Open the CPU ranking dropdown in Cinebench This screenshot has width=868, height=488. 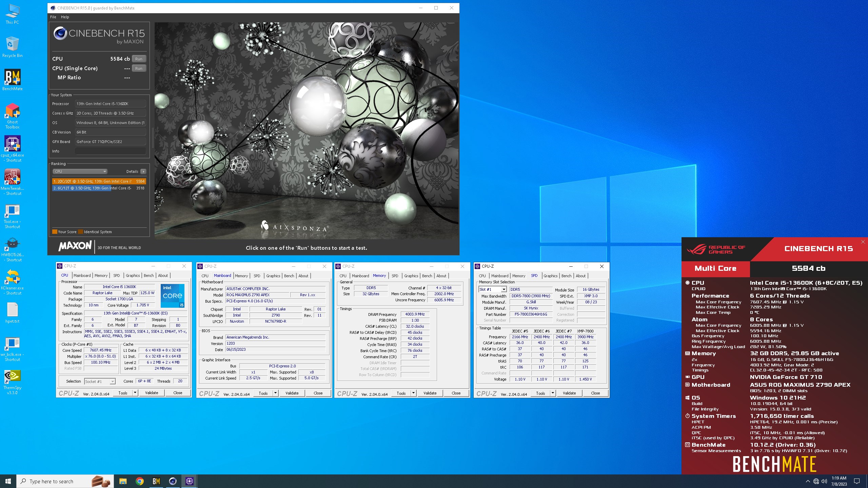[80, 171]
